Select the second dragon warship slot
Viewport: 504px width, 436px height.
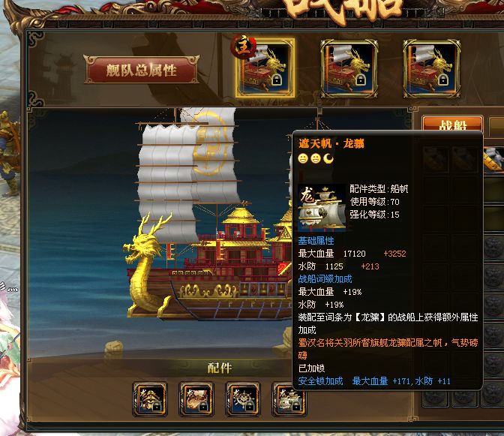click(x=349, y=68)
